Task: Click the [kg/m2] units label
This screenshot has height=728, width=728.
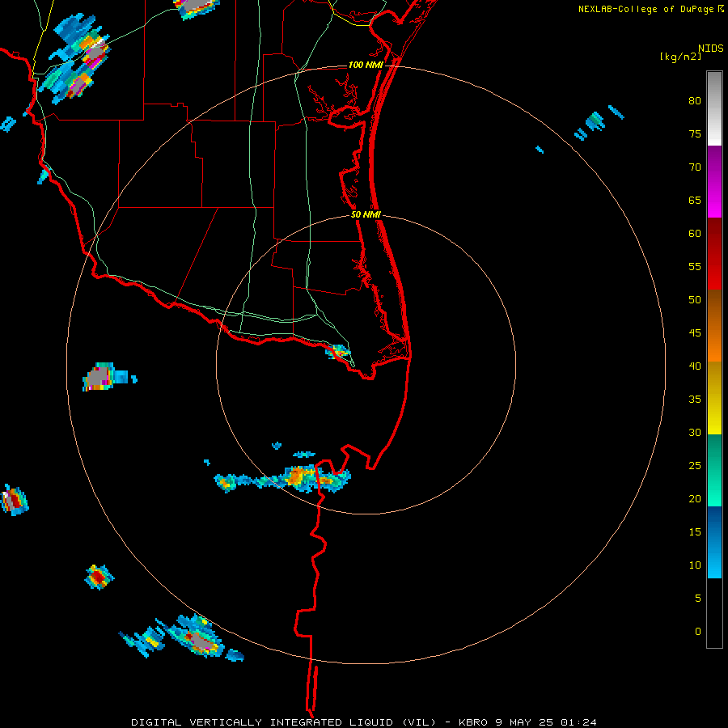Action: pos(680,57)
